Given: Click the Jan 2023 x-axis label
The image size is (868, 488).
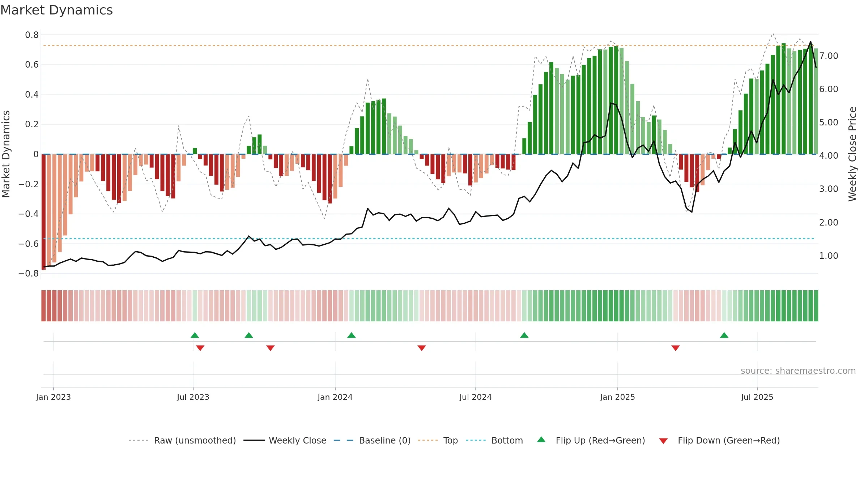Looking at the screenshot, I should pos(54,397).
